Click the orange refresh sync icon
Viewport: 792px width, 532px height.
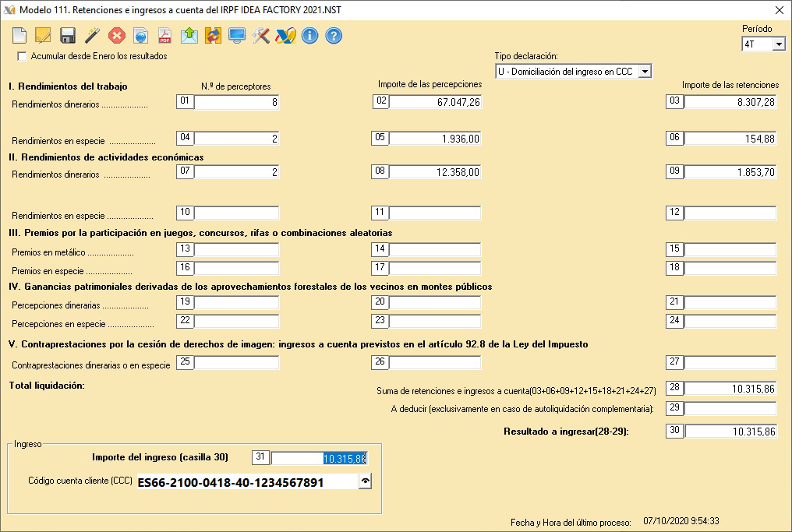(213, 35)
